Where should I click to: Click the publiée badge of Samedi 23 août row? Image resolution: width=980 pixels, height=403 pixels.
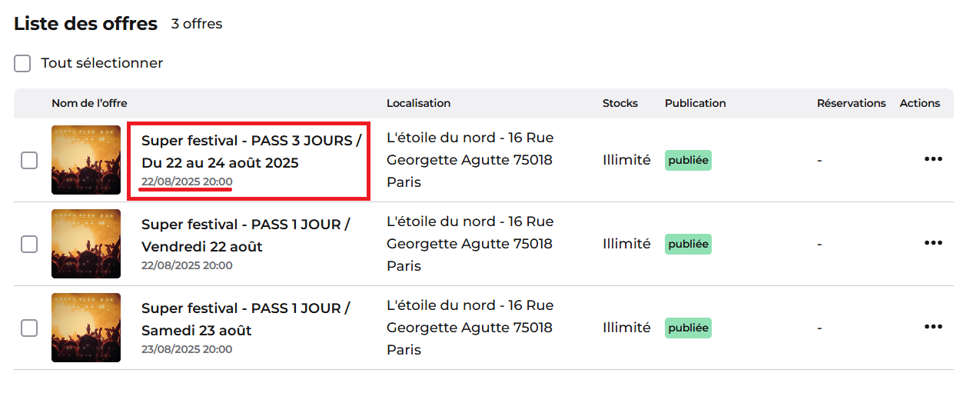coord(688,328)
